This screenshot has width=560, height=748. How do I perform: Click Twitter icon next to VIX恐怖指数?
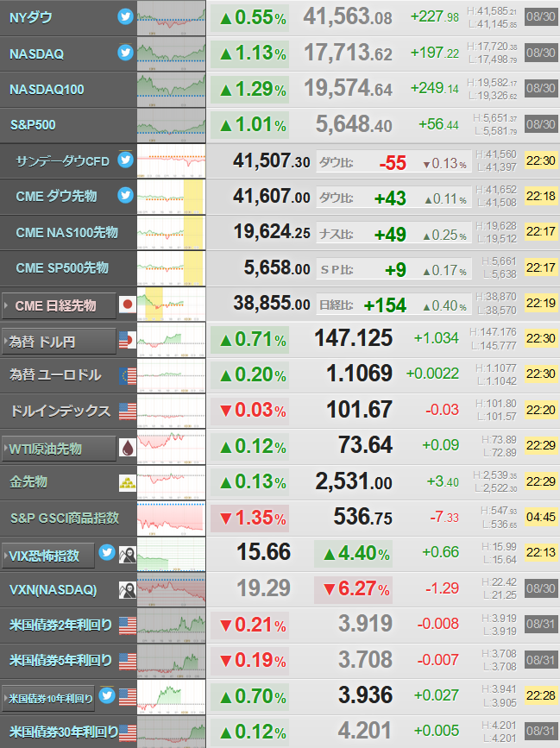(107, 552)
